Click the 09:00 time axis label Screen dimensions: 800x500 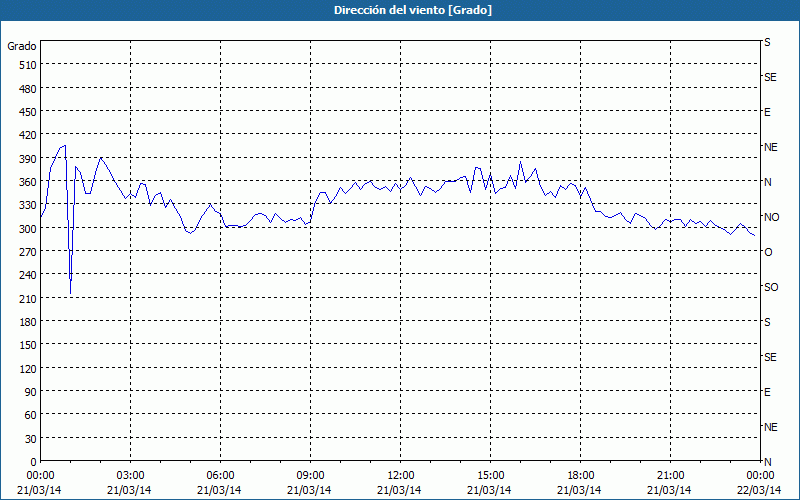[x=310, y=476]
